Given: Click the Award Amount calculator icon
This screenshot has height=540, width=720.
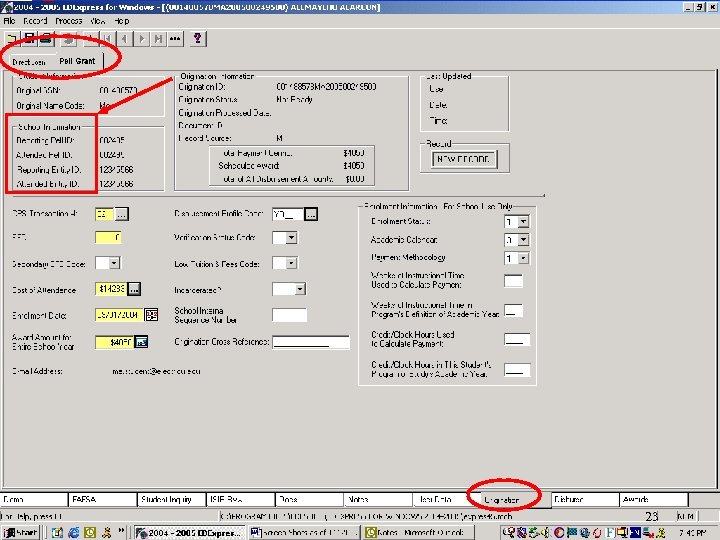Looking at the screenshot, I should (141, 342).
